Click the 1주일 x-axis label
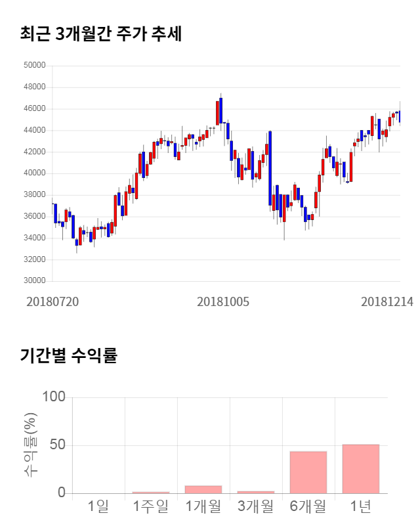This screenshot has height=532, width=420. tap(150, 507)
